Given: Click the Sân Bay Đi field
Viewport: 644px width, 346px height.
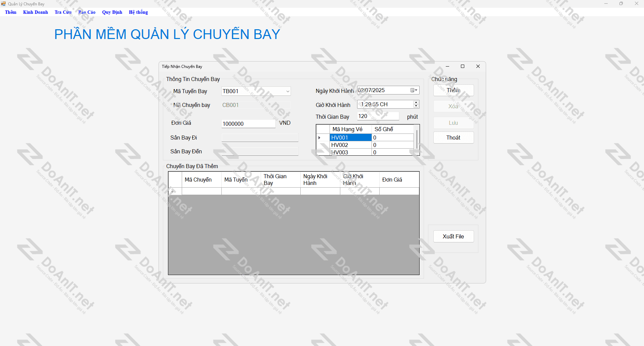Looking at the screenshot, I should pos(260,138).
